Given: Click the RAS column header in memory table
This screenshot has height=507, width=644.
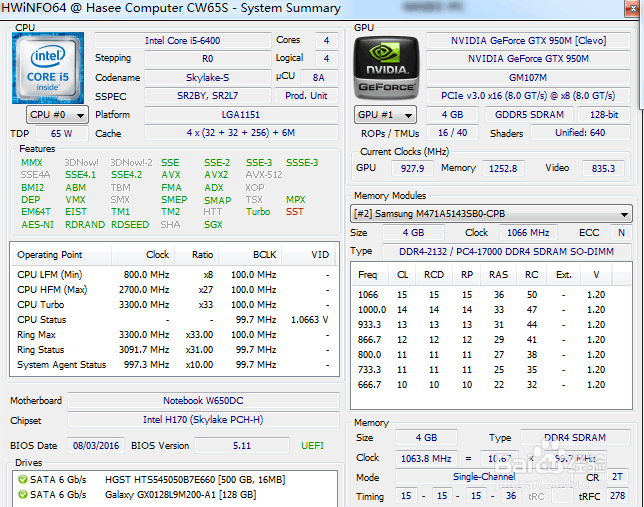Looking at the screenshot, I should (498, 274).
